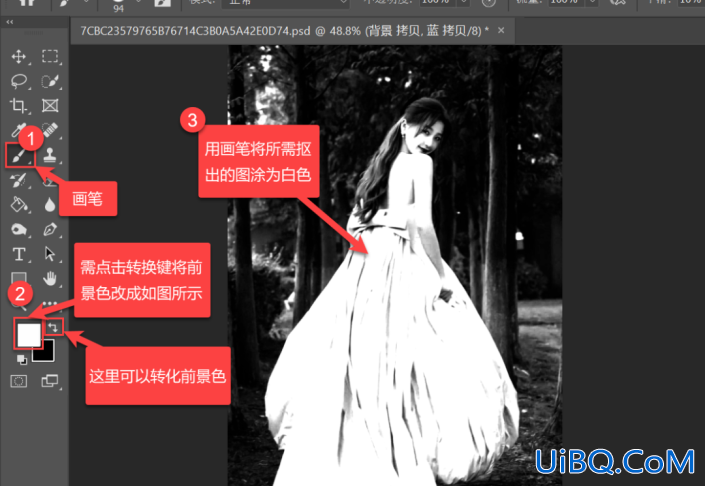Select the Brush tool

(x=19, y=156)
